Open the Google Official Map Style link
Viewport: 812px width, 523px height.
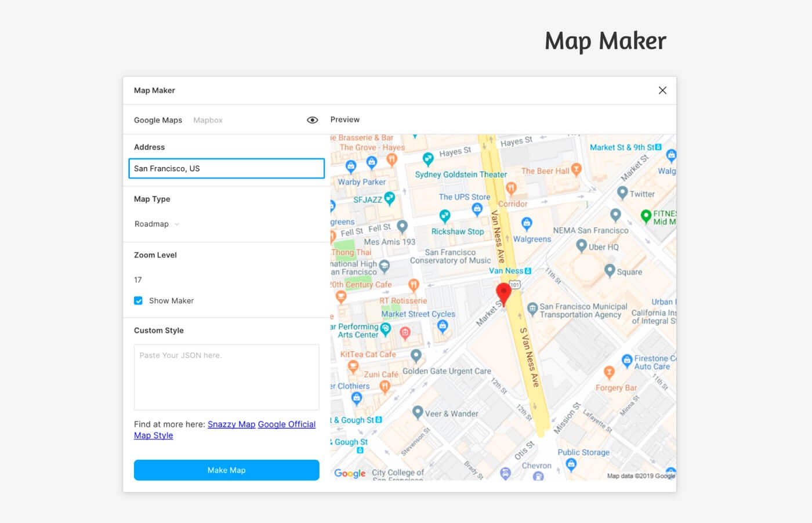point(224,430)
